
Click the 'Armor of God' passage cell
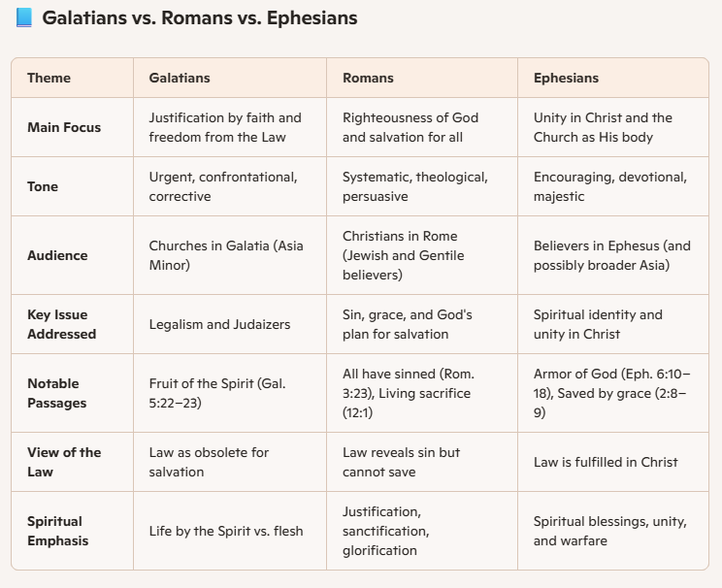pyautogui.click(x=611, y=393)
